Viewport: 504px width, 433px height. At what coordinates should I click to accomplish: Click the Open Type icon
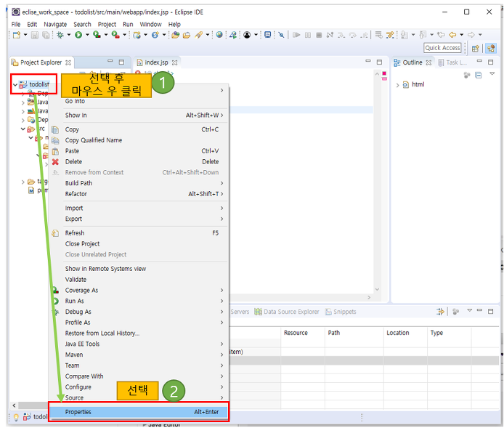point(176,35)
